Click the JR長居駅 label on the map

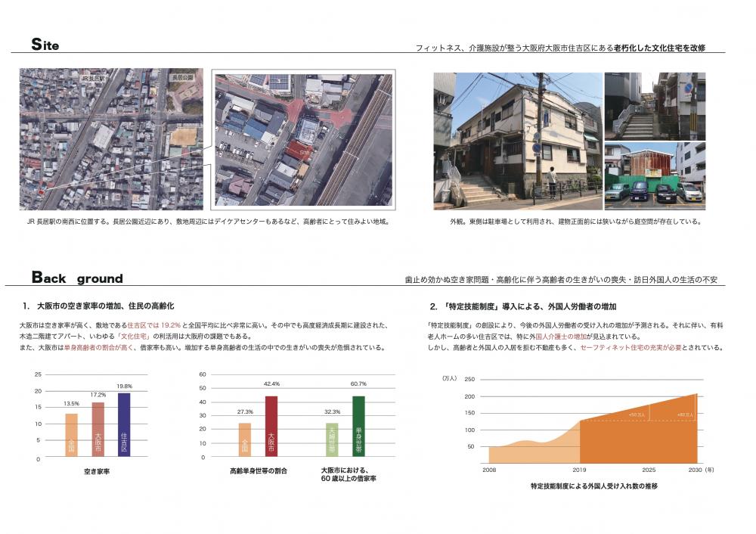pos(93,79)
